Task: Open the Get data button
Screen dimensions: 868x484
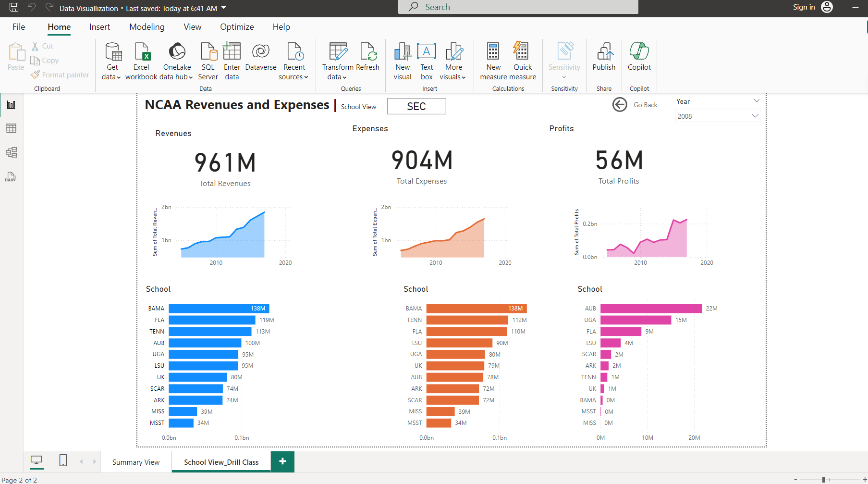Action: [x=112, y=61]
